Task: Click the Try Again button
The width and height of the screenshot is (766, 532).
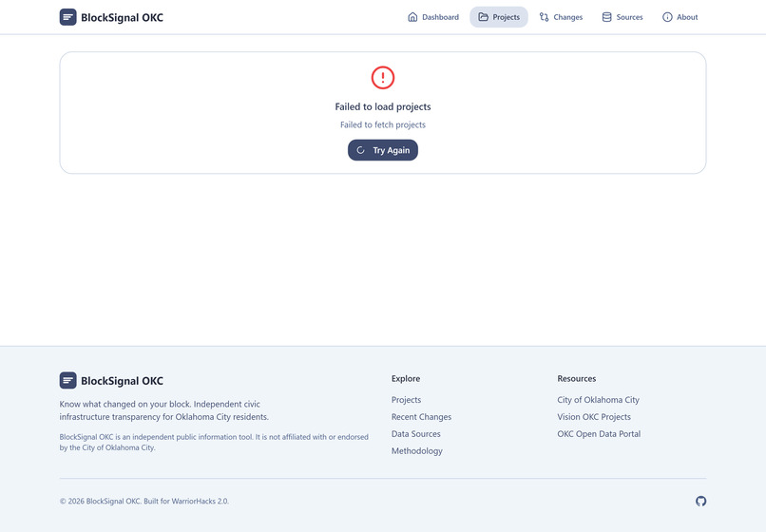Action: [x=383, y=150]
